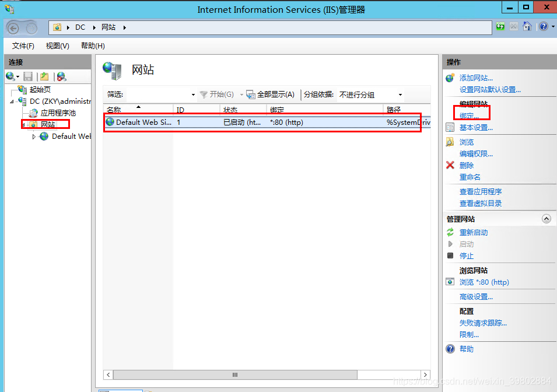Click the %SystemDriv path cell

click(408, 123)
